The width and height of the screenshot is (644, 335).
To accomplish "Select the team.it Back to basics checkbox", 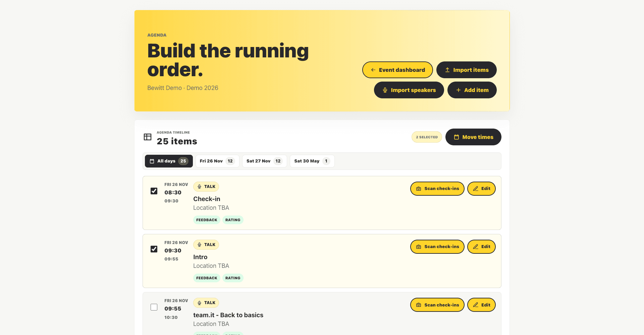I will click(x=154, y=307).
